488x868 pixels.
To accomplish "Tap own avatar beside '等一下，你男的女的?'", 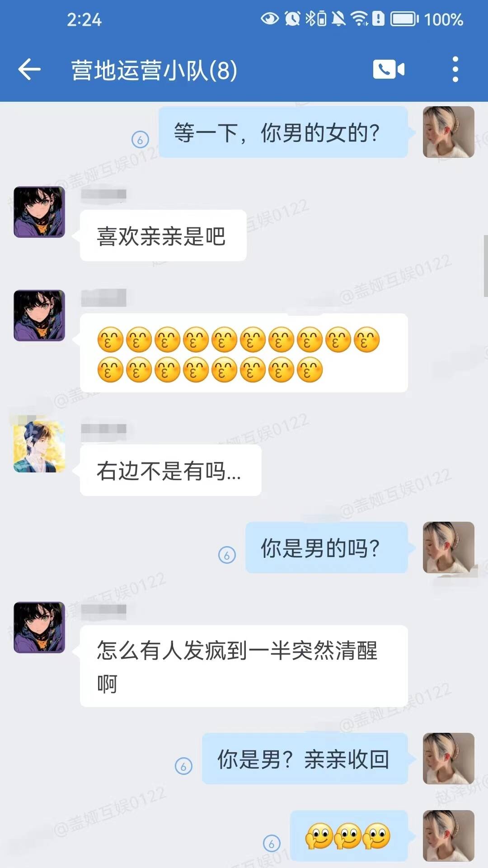I will pos(449,132).
